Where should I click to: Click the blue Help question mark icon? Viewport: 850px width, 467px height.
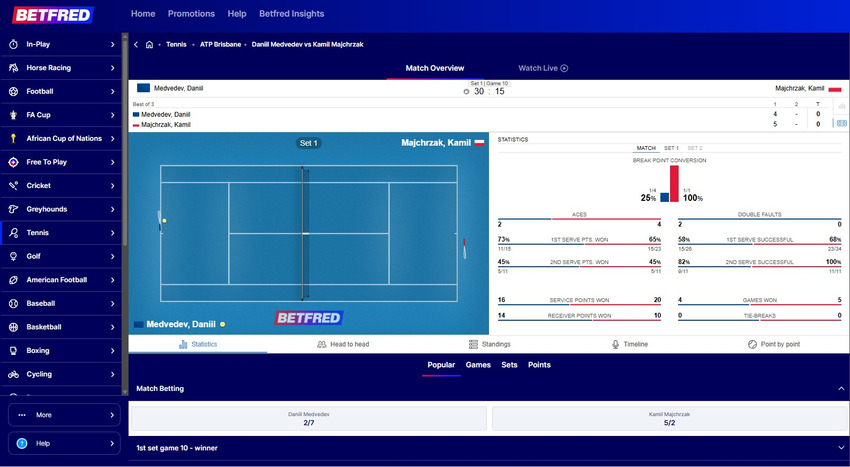[22, 444]
